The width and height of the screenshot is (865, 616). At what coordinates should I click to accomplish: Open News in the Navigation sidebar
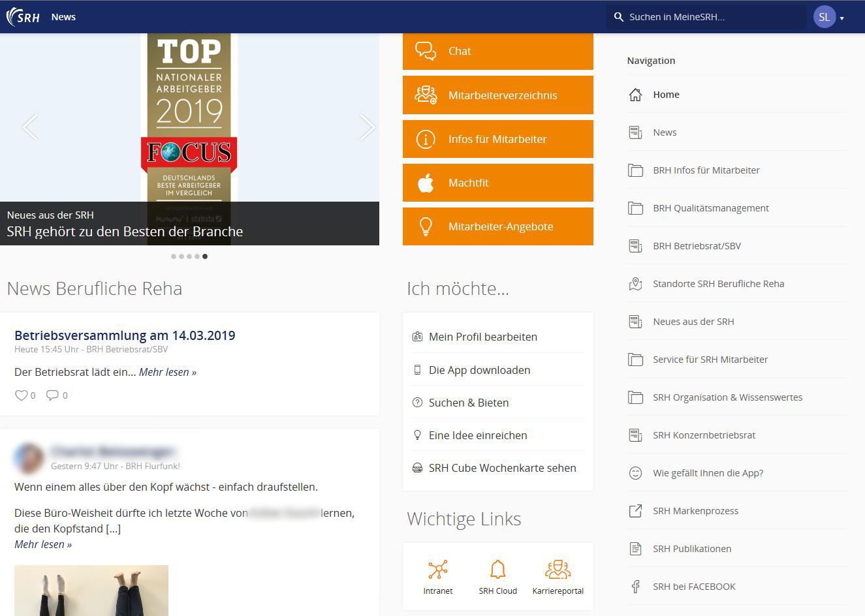coord(737,132)
